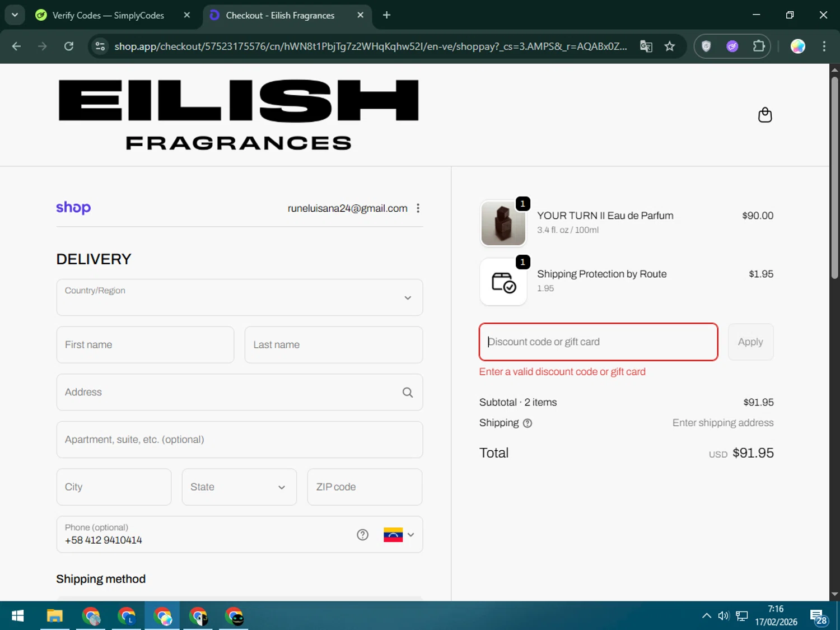Open the active Chrome taskbar window
840x630 pixels.
pos(162,616)
